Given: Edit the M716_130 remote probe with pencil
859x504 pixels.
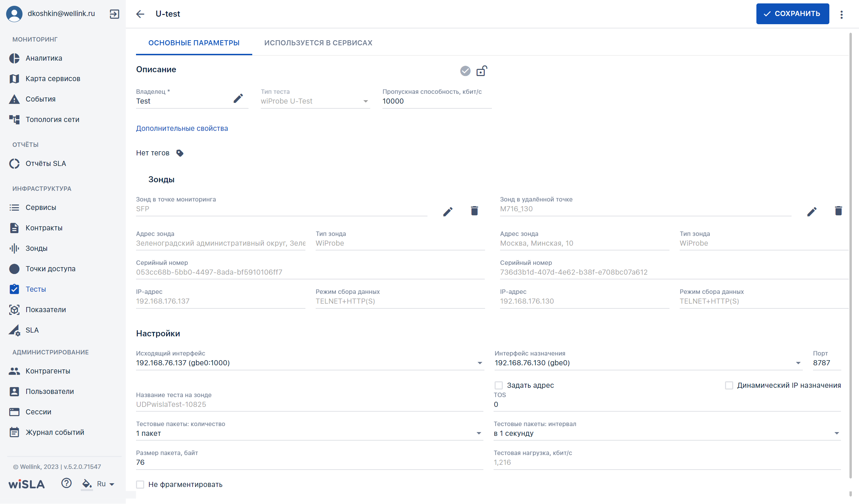Looking at the screenshot, I should (812, 212).
